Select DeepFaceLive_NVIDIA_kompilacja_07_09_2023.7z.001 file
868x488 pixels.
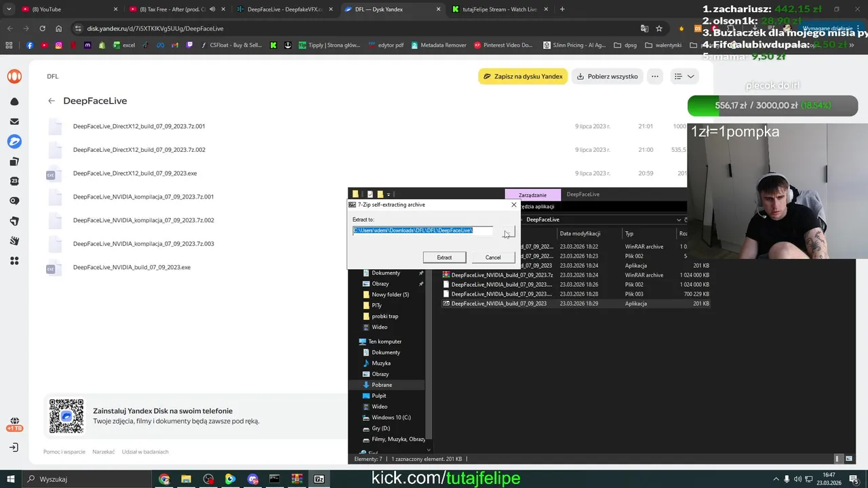click(143, 197)
